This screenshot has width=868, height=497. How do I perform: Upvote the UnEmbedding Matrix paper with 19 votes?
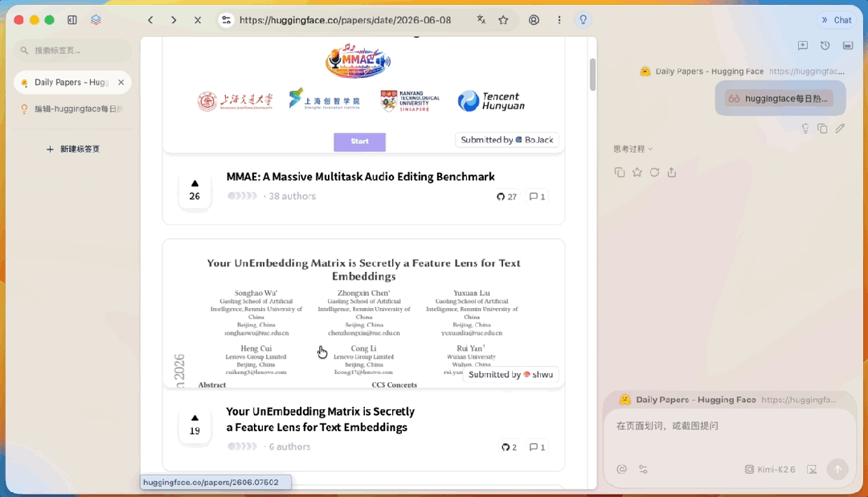(x=194, y=425)
